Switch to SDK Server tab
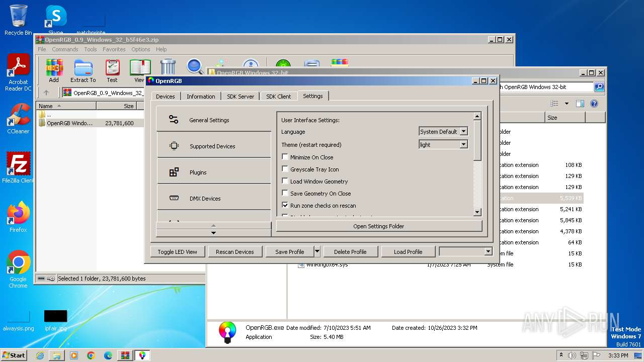The width and height of the screenshot is (644, 362). tap(240, 96)
